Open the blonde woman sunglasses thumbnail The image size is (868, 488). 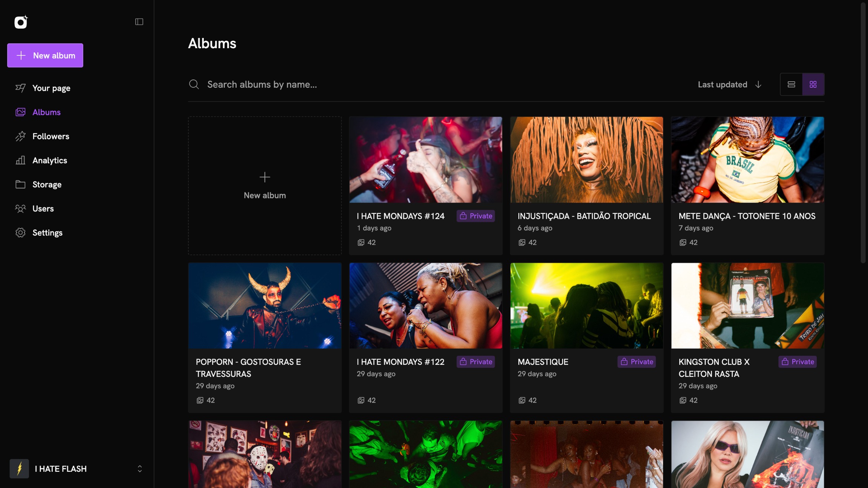click(747, 454)
